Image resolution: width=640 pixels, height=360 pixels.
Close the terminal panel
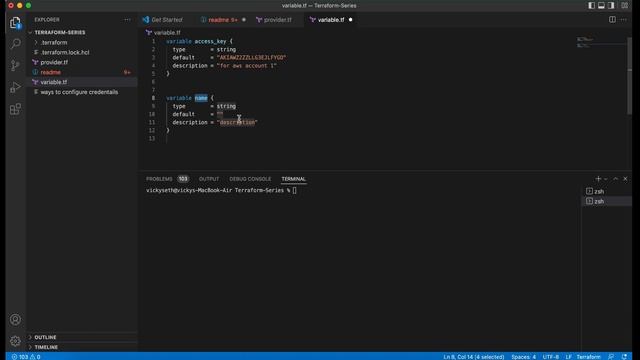pos(625,179)
